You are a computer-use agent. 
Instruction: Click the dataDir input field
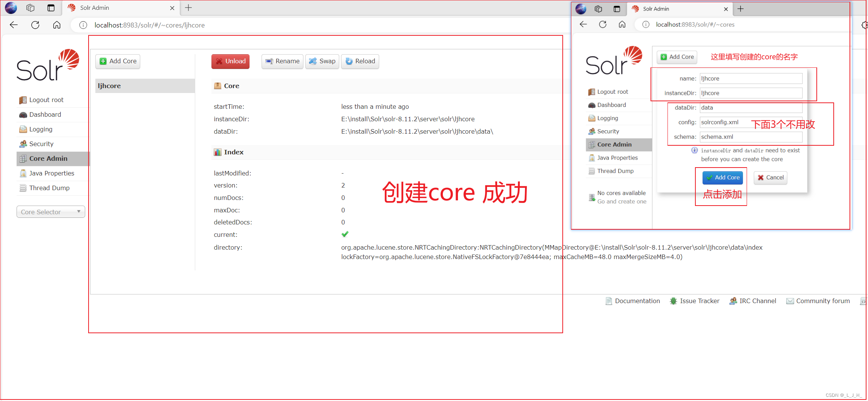coord(751,108)
